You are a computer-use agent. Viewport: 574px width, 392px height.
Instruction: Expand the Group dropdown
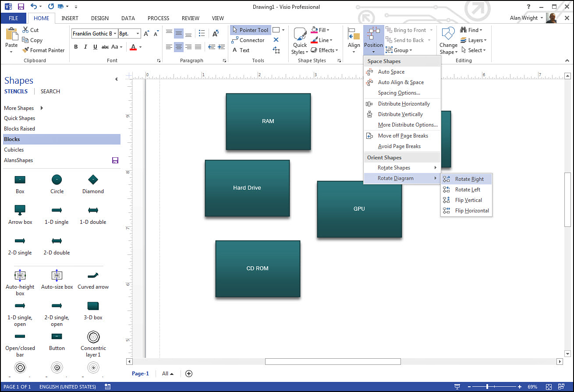click(x=411, y=50)
